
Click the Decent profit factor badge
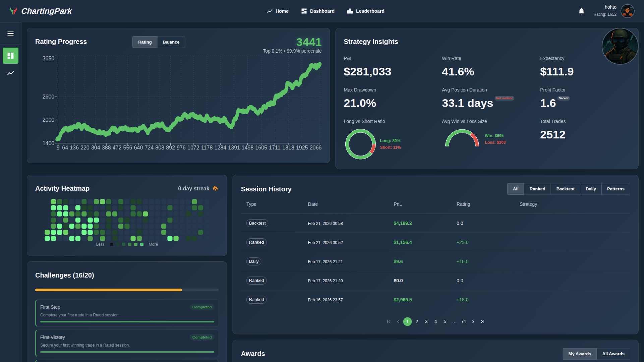[x=563, y=98]
